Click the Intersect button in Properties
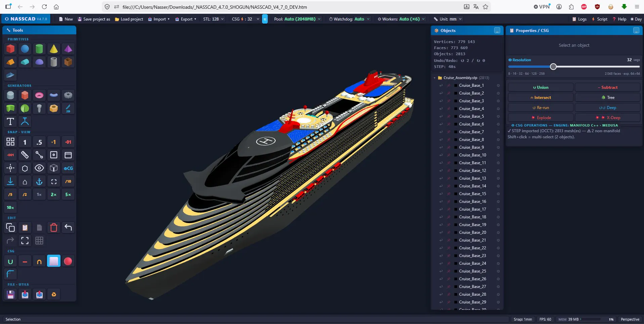Viewport: 644px width, 324px height. (541, 98)
